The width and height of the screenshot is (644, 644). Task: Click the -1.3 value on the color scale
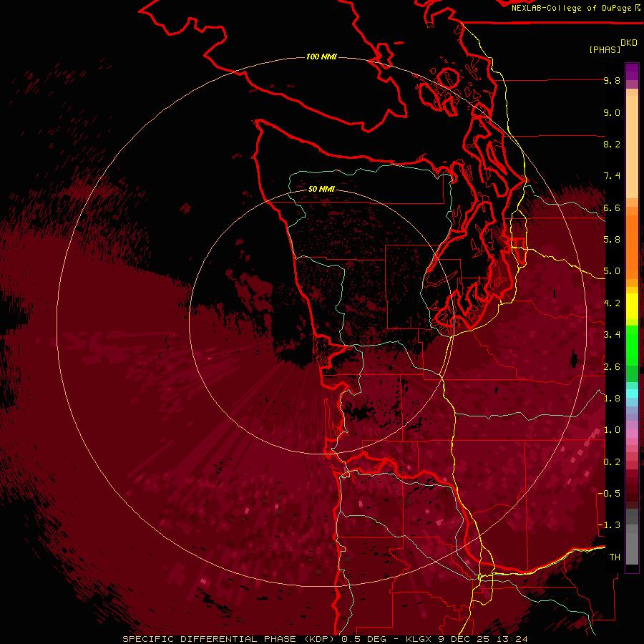click(x=609, y=525)
